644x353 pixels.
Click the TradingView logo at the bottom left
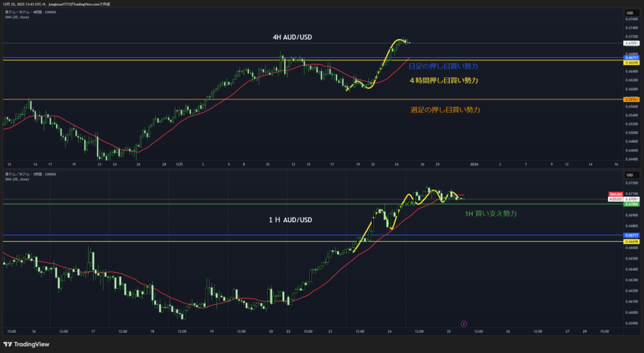tap(26, 344)
